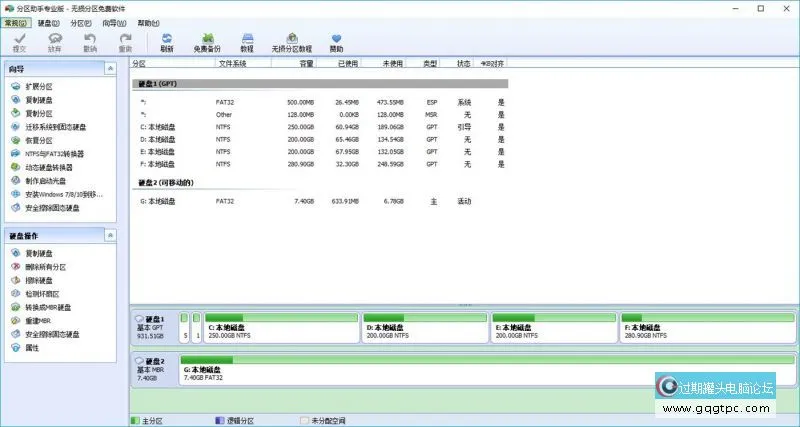Click the 放弃 (Discard) toolbar icon
This screenshot has width=800, height=427.
point(55,42)
